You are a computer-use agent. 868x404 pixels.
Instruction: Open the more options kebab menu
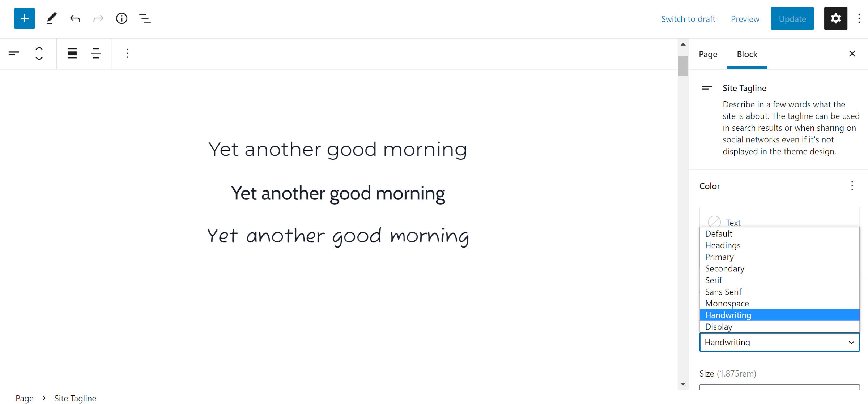[x=859, y=18]
